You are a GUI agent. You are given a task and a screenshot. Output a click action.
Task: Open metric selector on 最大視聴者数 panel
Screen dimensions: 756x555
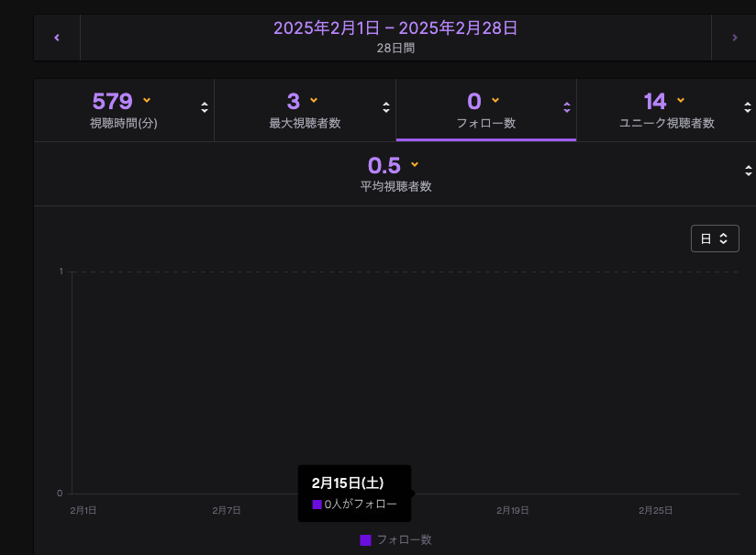pyautogui.click(x=385, y=107)
